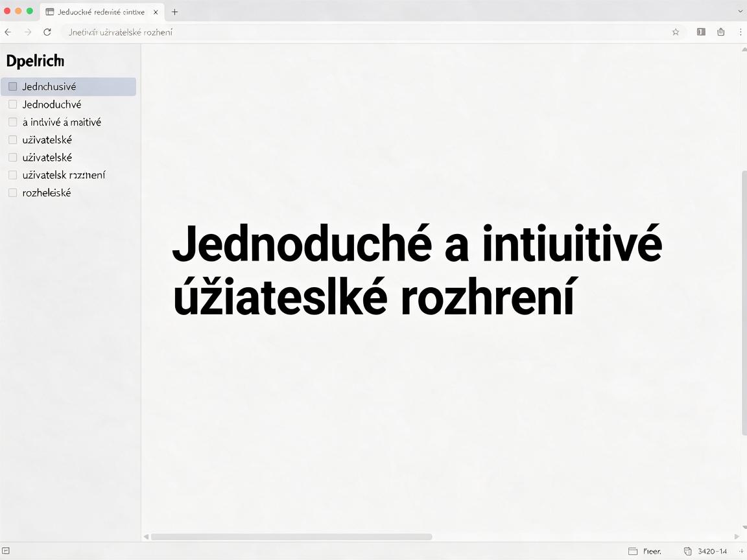Click the Dpelrich sidebar heading

tap(35, 61)
